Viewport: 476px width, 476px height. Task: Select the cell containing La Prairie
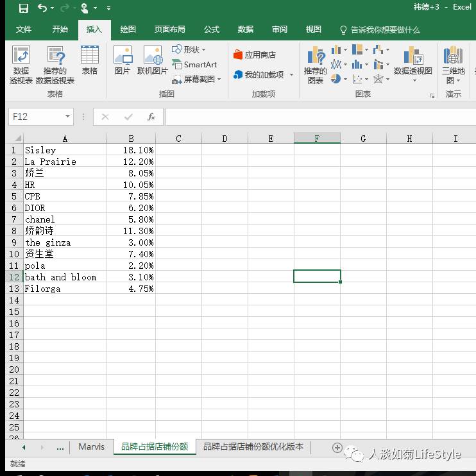tap(65, 162)
